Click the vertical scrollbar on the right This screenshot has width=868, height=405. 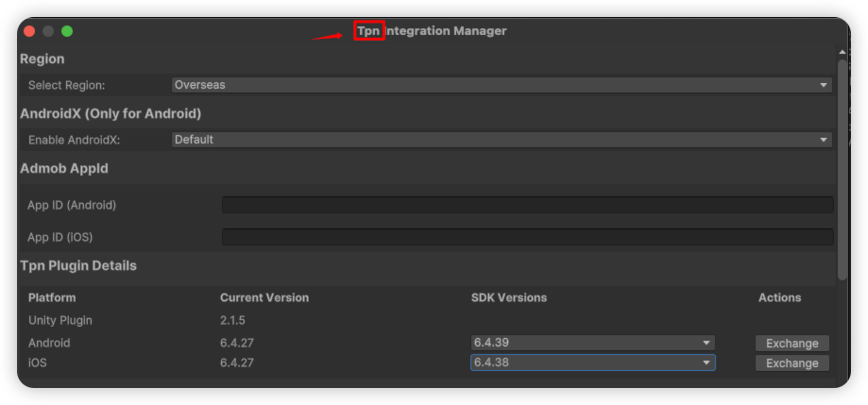[842, 170]
